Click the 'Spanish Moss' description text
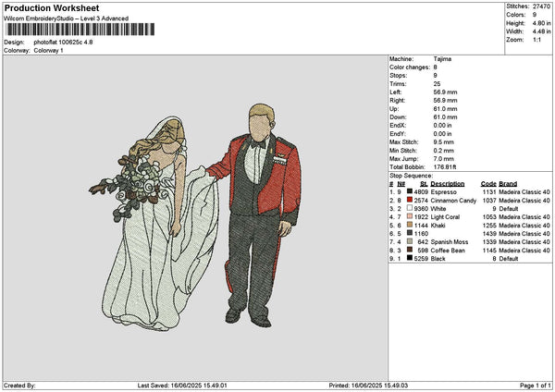 click(450, 242)
